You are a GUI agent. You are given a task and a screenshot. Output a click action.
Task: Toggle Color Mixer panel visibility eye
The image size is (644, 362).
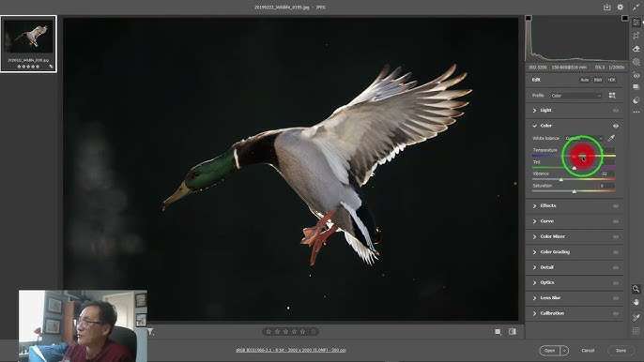pyautogui.click(x=615, y=237)
